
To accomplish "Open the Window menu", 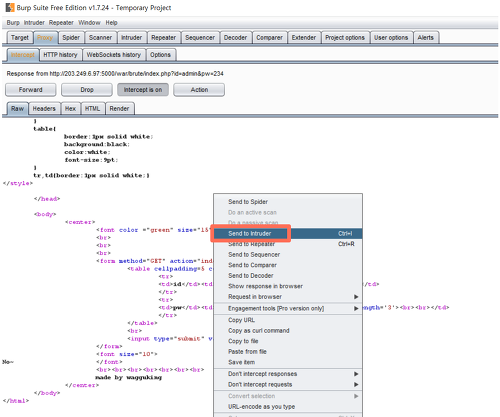I will point(89,23).
